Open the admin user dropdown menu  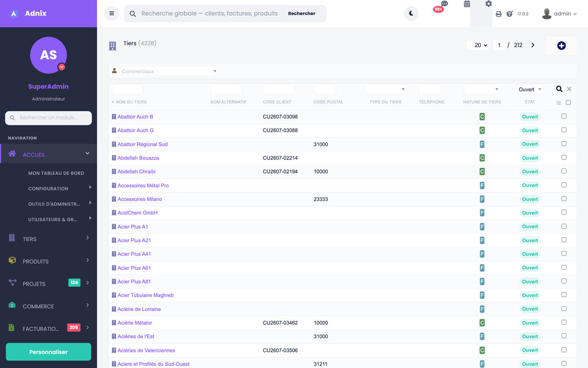click(x=560, y=14)
